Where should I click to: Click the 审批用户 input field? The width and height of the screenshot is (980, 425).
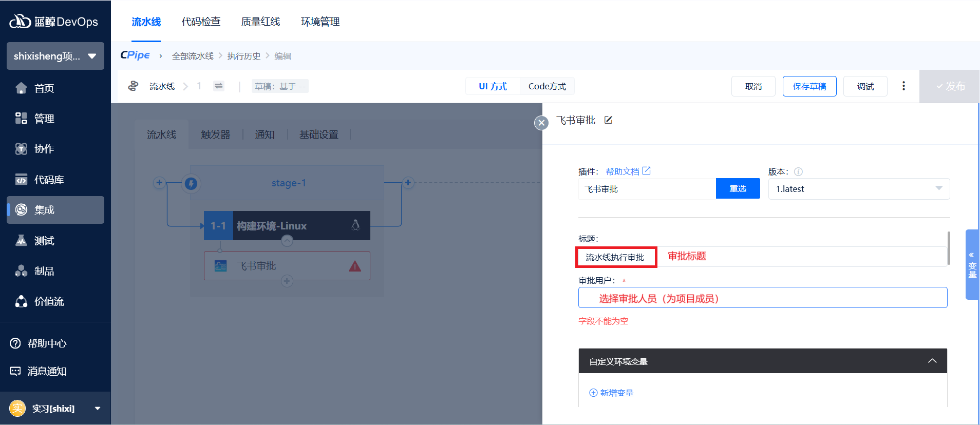pos(762,298)
